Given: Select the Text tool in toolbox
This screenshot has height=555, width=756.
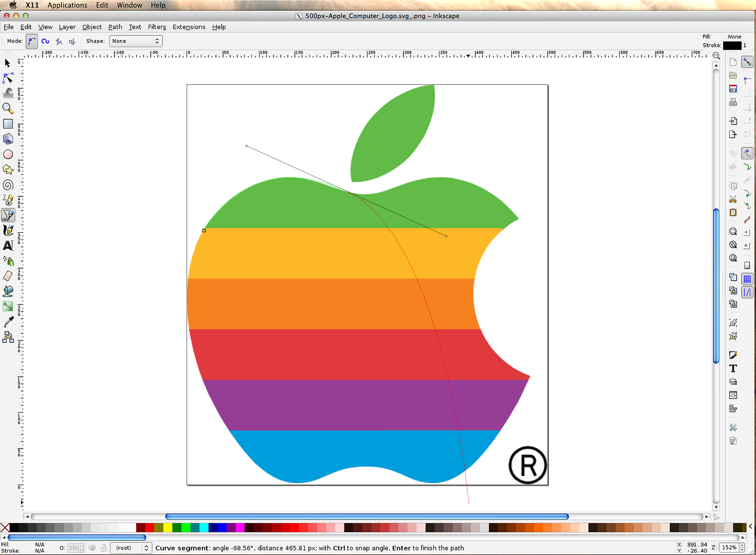Looking at the screenshot, I should 8,246.
